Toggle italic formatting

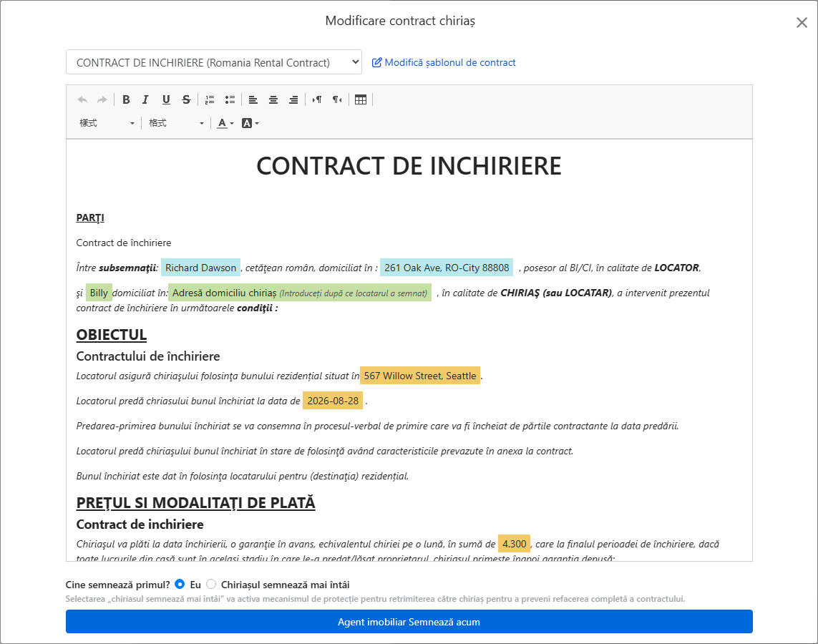tap(145, 99)
